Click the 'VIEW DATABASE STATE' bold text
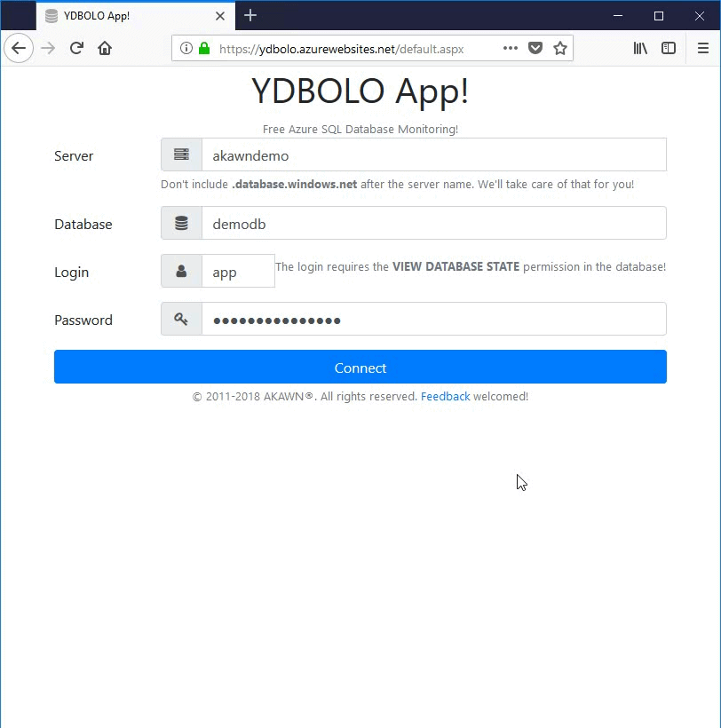The height and width of the screenshot is (728, 721). click(456, 266)
